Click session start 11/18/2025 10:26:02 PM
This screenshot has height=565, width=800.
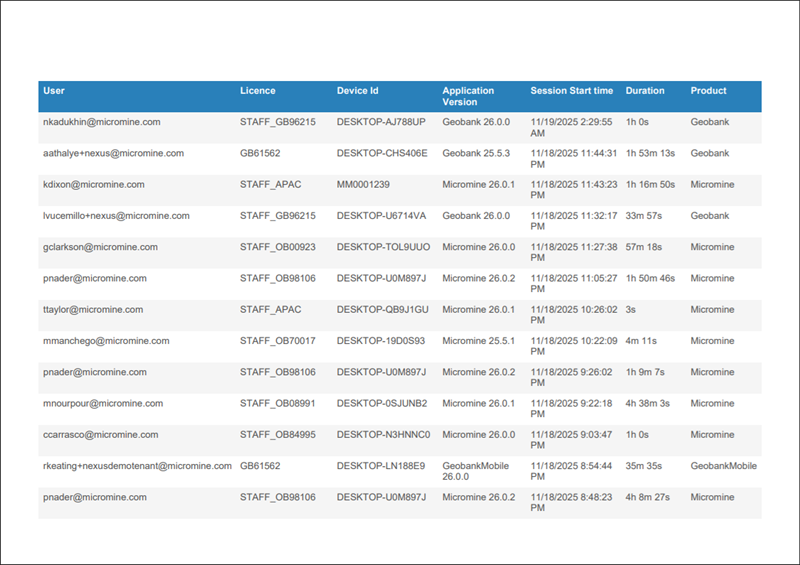point(573,315)
